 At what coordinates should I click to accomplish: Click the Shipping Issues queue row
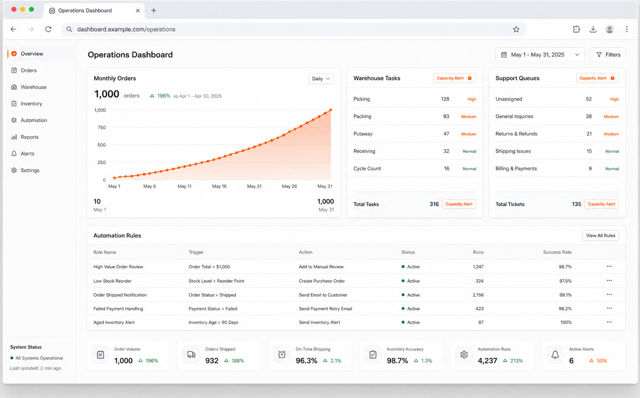point(557,151)
